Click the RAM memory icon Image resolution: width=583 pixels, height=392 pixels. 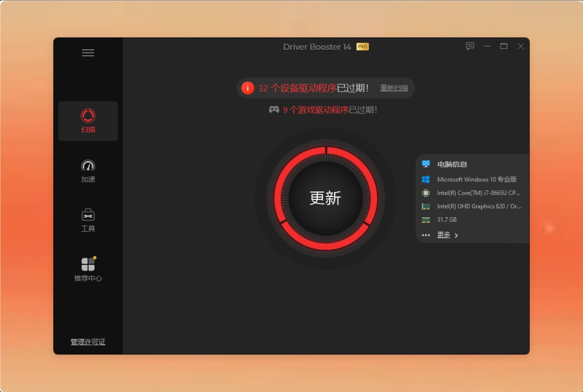[x=425, y=220]
